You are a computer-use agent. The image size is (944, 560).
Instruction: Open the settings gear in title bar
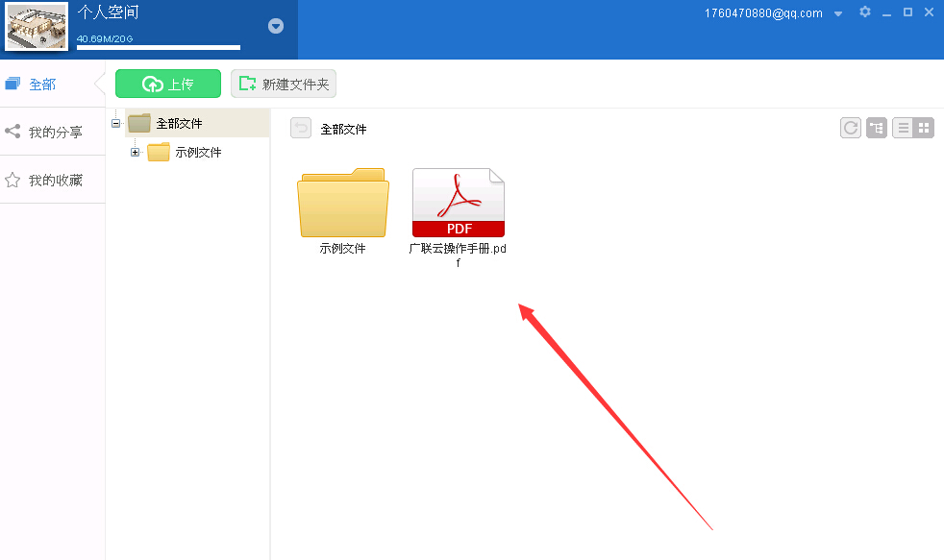tap(864, 12)
